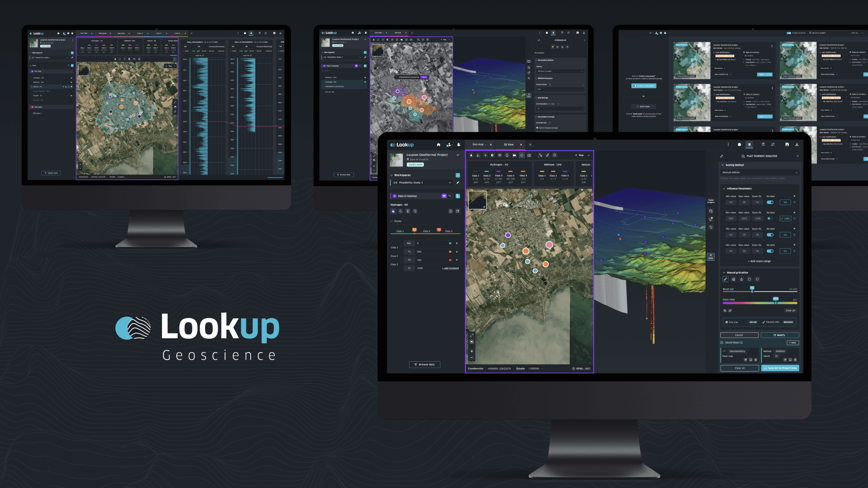Click the Brush size slider handle
Image resolution: width=868 pixels, height=488 pixels.
coord(752,291)
